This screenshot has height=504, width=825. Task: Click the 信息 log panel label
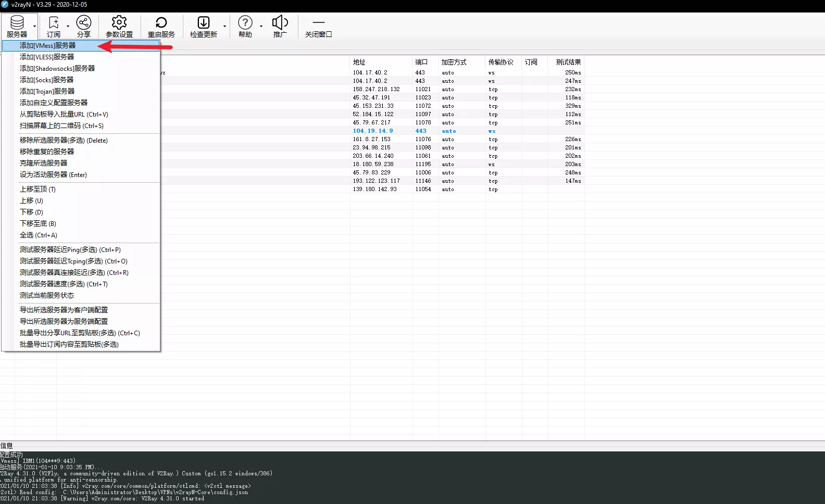(6, 446)
